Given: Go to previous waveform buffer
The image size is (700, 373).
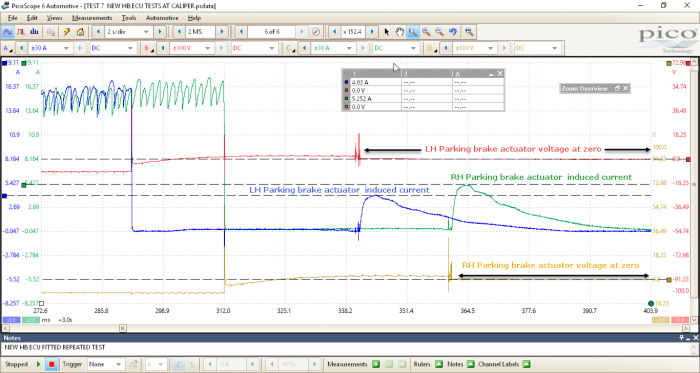Looking at the screenshot, I should (241, 32).
